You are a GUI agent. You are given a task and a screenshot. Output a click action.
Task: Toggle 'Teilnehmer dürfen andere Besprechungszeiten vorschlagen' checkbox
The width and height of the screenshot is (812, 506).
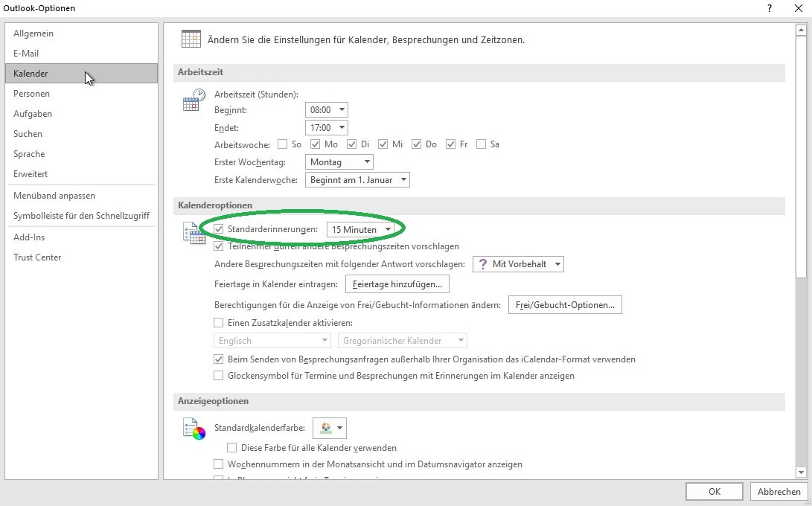[219, 246]
